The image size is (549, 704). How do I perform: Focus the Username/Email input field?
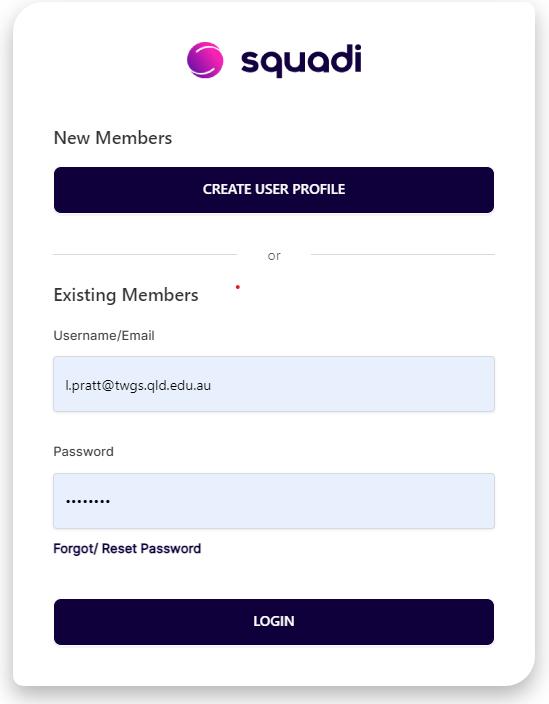[x=274, y=384]
